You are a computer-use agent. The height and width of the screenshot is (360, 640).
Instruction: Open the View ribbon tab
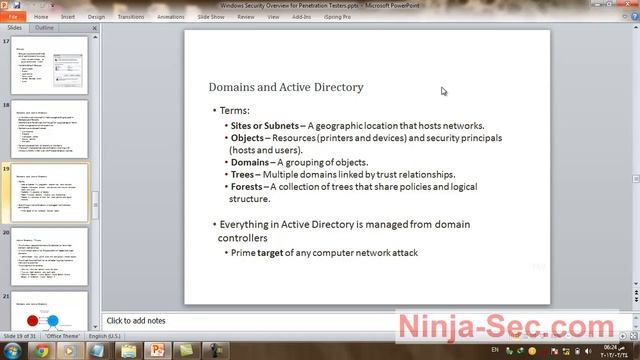273,17
